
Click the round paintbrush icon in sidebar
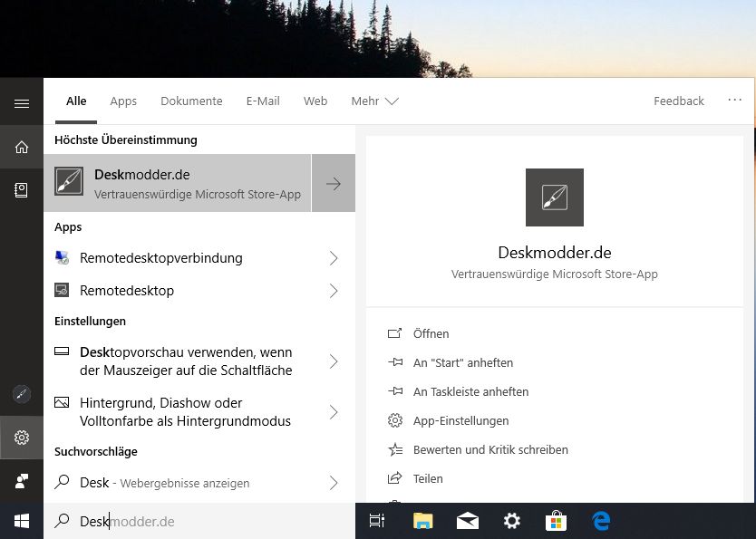tap(21, 394)
